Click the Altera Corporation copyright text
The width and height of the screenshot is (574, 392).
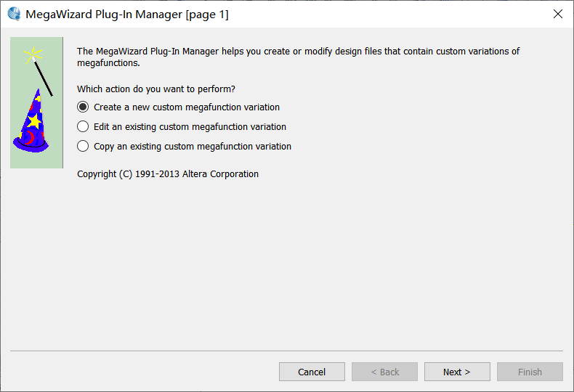pyautogui.click(x=168, y=174)
